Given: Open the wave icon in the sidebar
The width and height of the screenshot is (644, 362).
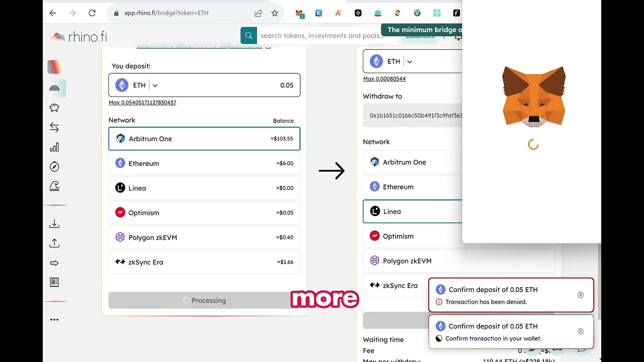Looking at the screenshot, I should (54, 187).
